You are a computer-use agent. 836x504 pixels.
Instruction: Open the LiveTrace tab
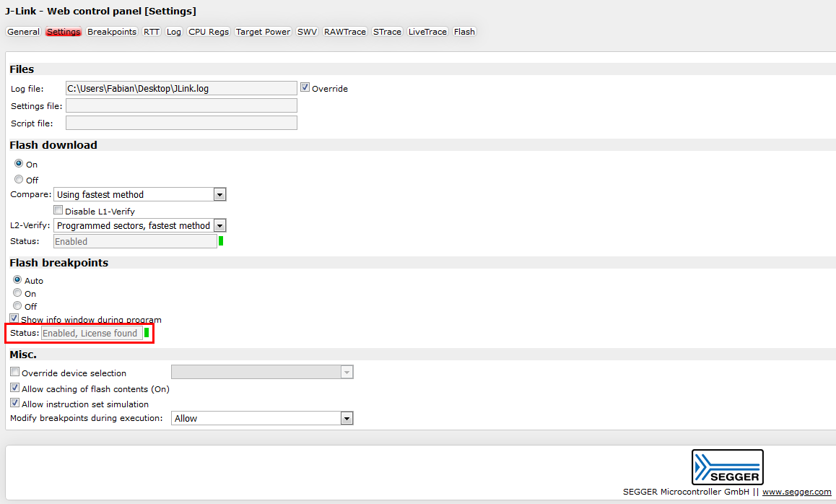coord(427,32)
